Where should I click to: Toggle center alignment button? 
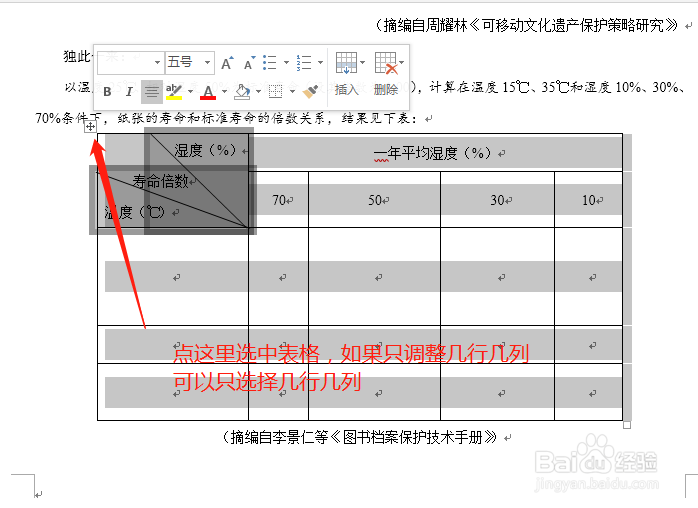(x=151, y=92)
